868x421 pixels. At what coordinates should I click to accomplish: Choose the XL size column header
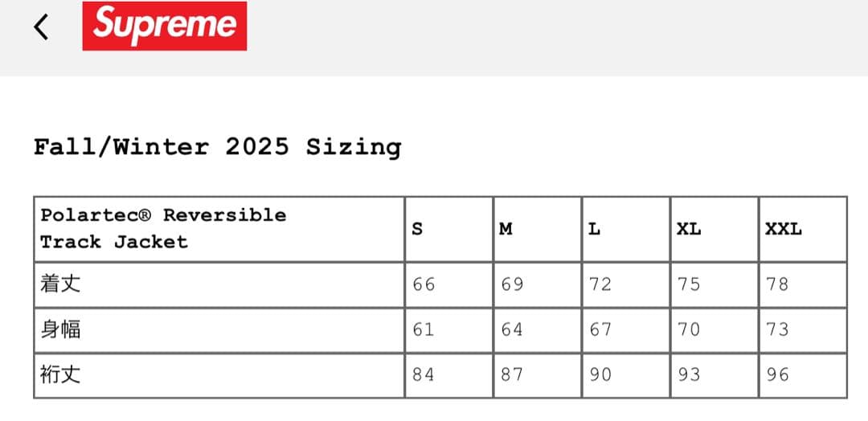click(688, 229)
